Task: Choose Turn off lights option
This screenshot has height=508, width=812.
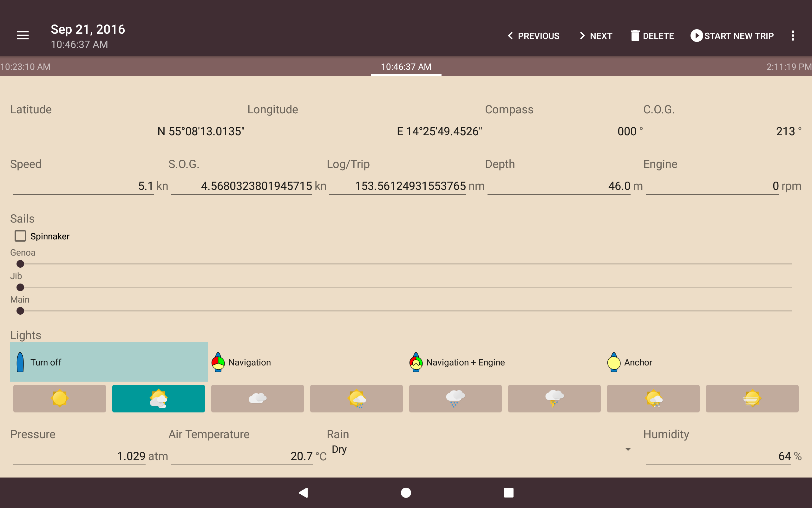Action: (109, 362)
